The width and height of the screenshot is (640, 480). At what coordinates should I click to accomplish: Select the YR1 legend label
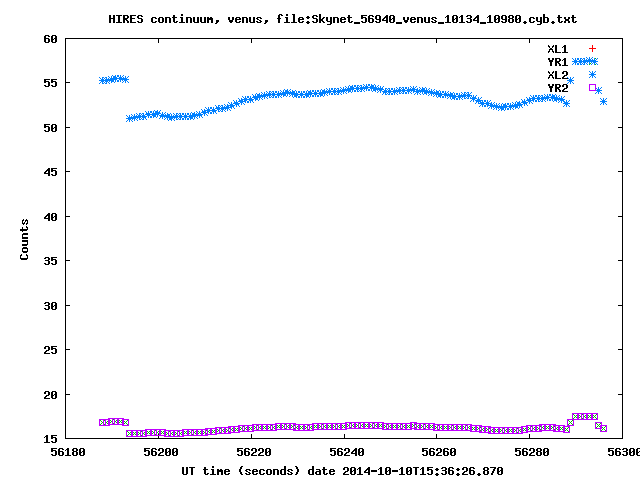pos(558,62)
